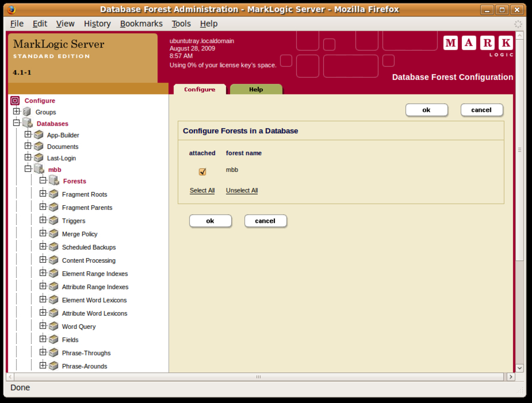Select the Fields tree item
Screen dimensions: 532x403
tap(70, 340)
